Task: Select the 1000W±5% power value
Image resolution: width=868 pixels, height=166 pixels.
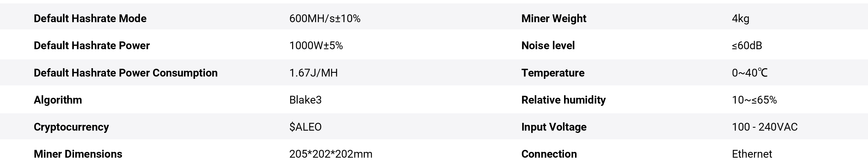Action: (316, 46)
